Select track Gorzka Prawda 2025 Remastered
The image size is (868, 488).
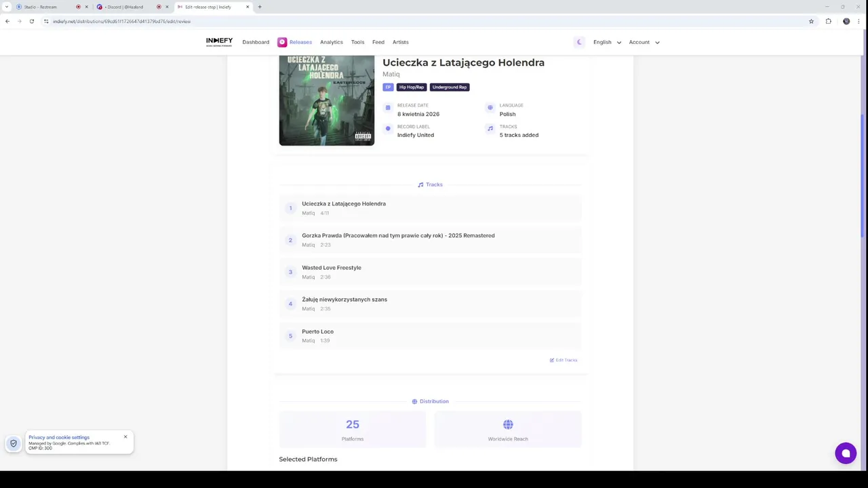pos(431,240)
